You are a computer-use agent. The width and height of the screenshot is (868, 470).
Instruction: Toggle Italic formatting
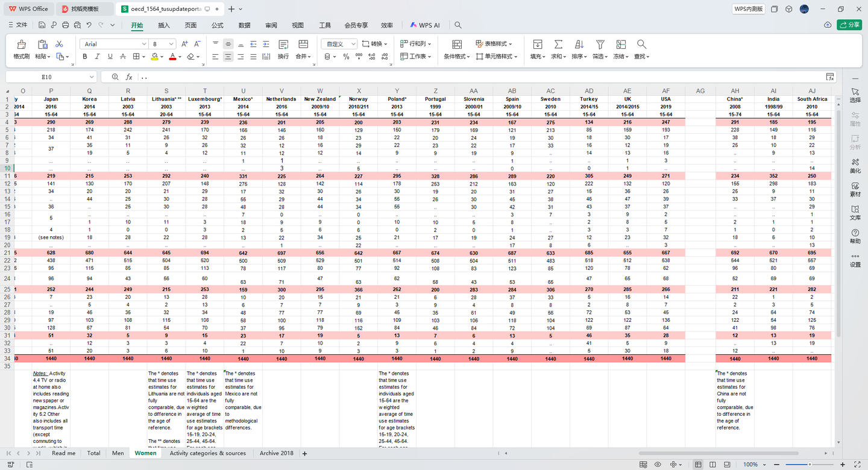pyautogui.click(x=98, y=57)
